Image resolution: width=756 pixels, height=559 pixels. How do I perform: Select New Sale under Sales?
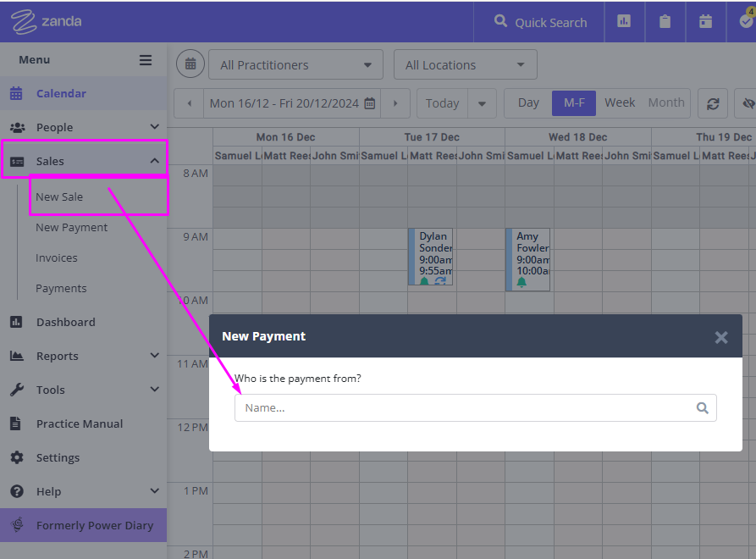[x=59, y=196]
